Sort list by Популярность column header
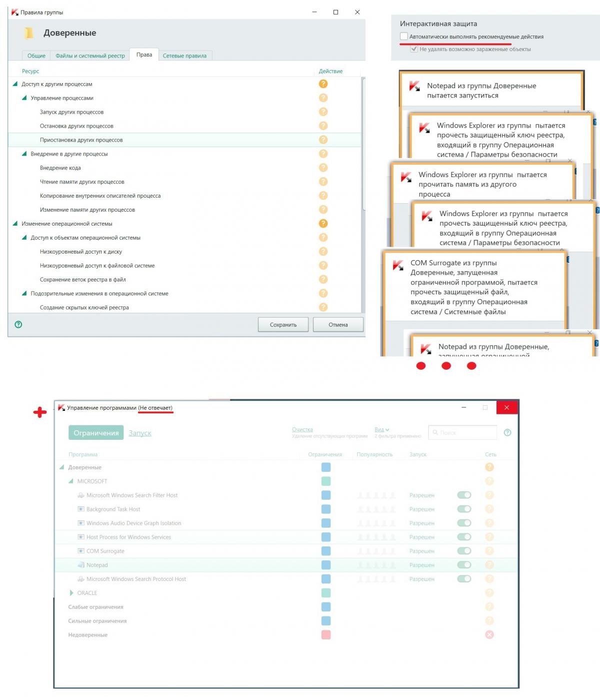 pos(374,455)
